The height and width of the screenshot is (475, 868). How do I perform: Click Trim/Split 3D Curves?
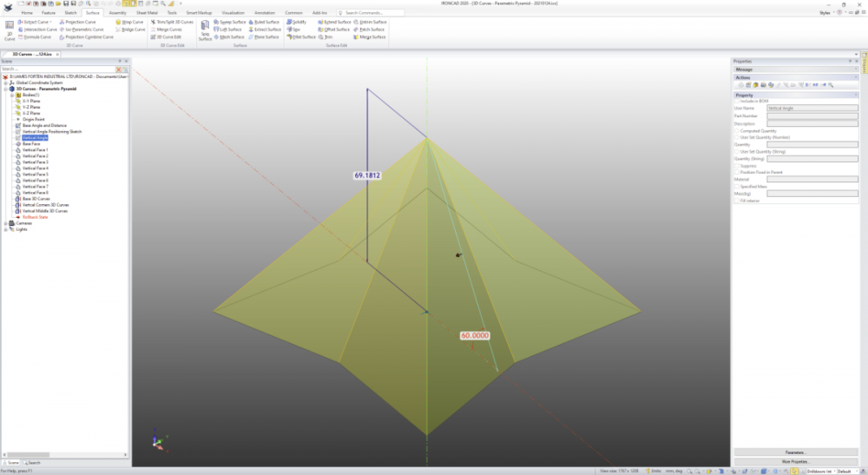click(x=172, y=23)
